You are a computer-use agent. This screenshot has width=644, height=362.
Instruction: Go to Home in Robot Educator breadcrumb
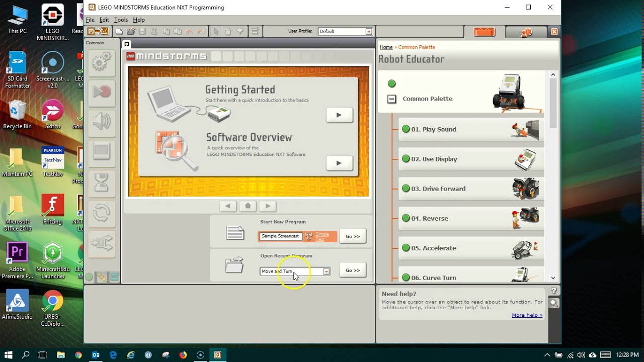click(386, 47)
